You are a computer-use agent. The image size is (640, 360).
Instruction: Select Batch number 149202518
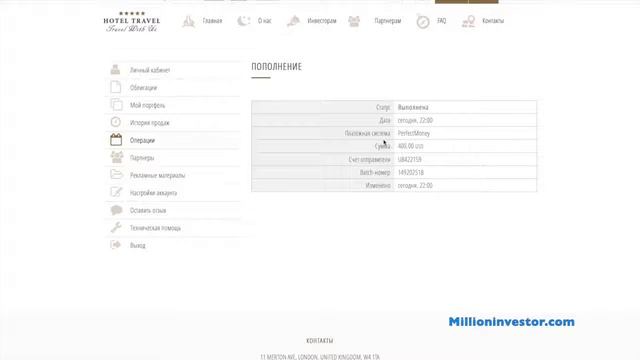(x=411, y=173)
